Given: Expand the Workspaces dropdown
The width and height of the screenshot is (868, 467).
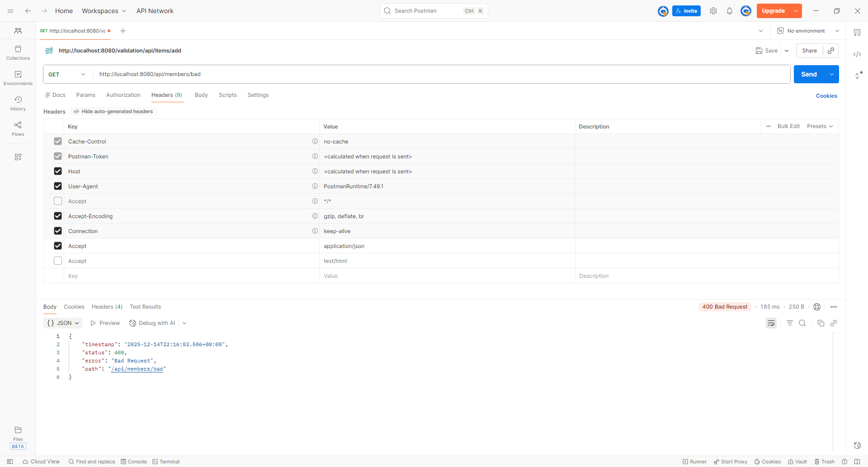Looking at the screenshot, I should pyautogui.click(x=104, y=11).
